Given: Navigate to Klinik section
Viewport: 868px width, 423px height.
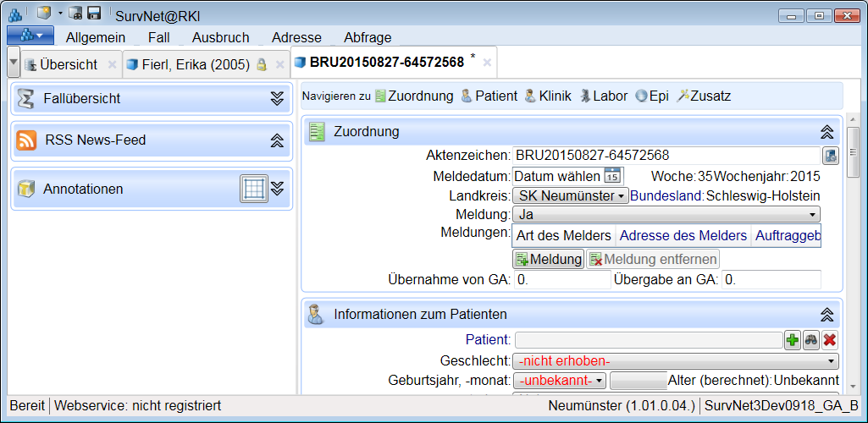Looking at the screenshot, I should pos(547,96).
